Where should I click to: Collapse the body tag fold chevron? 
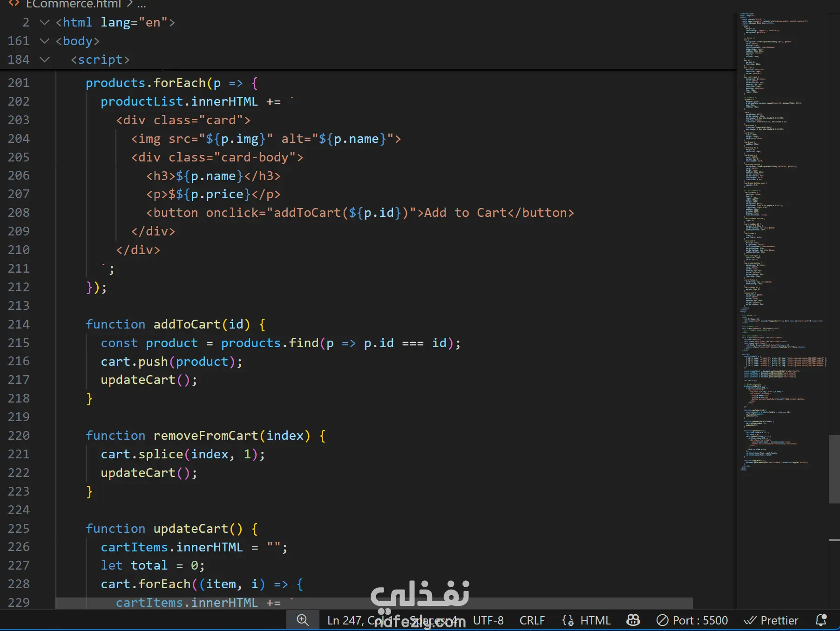point(45,41)
